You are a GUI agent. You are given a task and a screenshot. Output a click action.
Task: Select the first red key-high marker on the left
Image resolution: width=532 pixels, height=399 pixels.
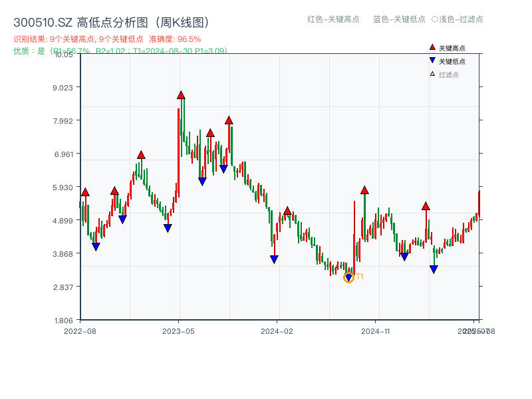[x=85, y=191]
